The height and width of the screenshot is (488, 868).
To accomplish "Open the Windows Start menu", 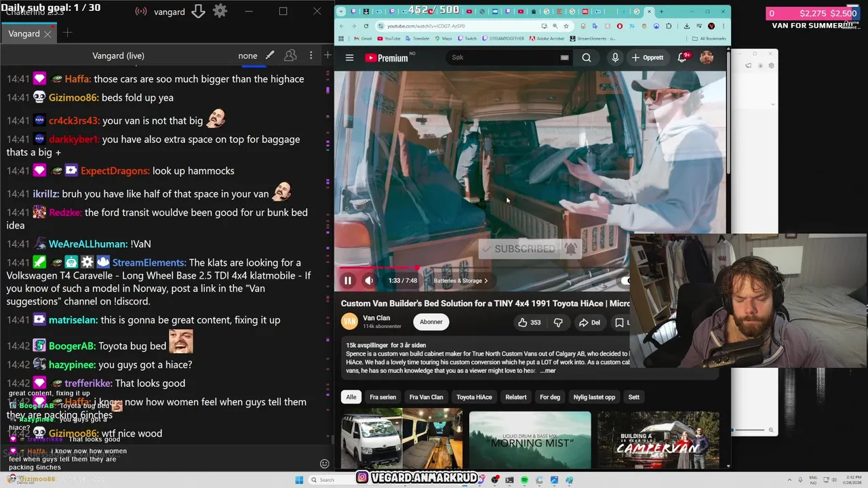I will click(299, 480).
